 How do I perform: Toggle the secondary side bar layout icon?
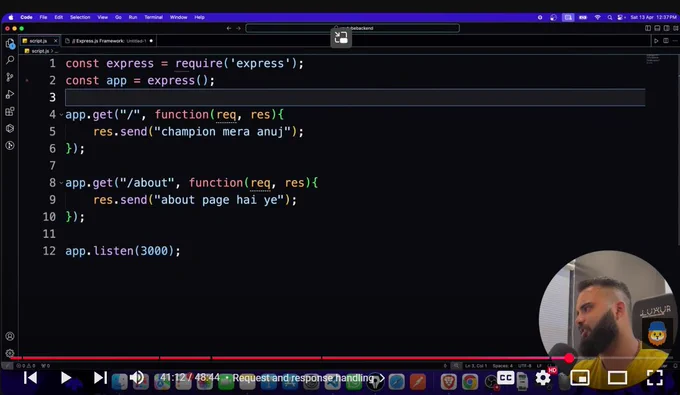click(x=667, y=28)
